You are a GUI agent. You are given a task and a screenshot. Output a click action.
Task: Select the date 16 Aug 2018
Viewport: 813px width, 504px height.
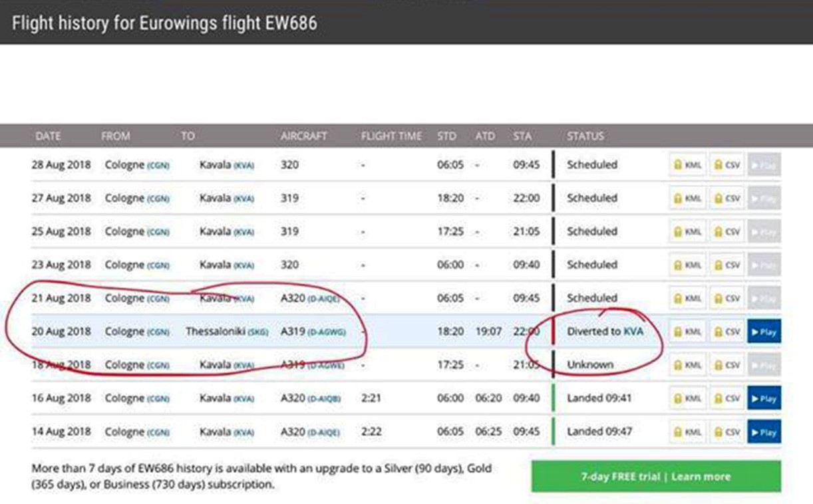(61, 398)
